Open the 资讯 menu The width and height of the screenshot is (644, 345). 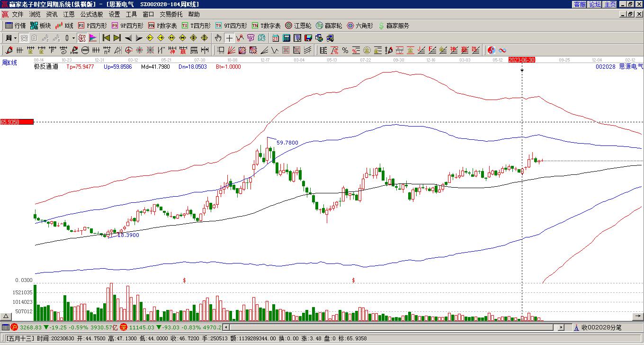[52, 15]
